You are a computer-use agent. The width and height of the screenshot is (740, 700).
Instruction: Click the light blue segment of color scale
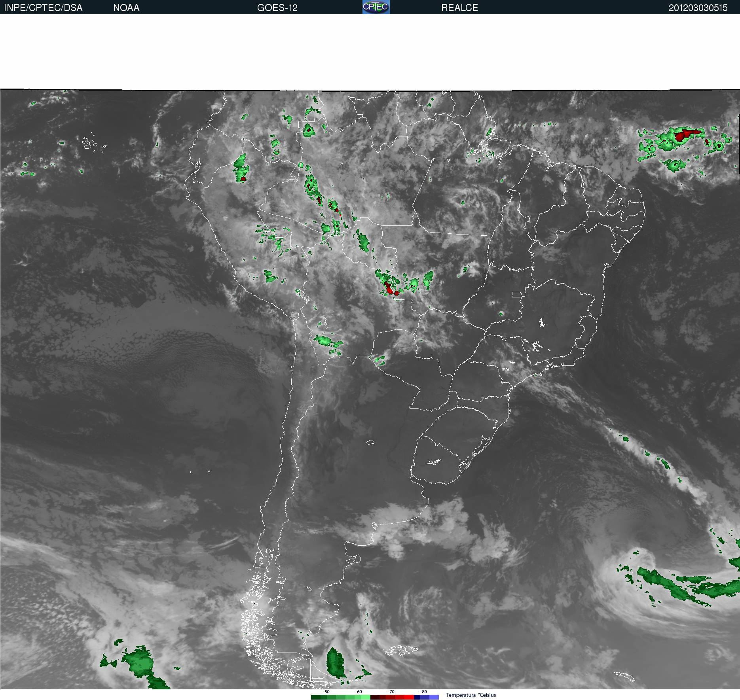tap(434, 697)
